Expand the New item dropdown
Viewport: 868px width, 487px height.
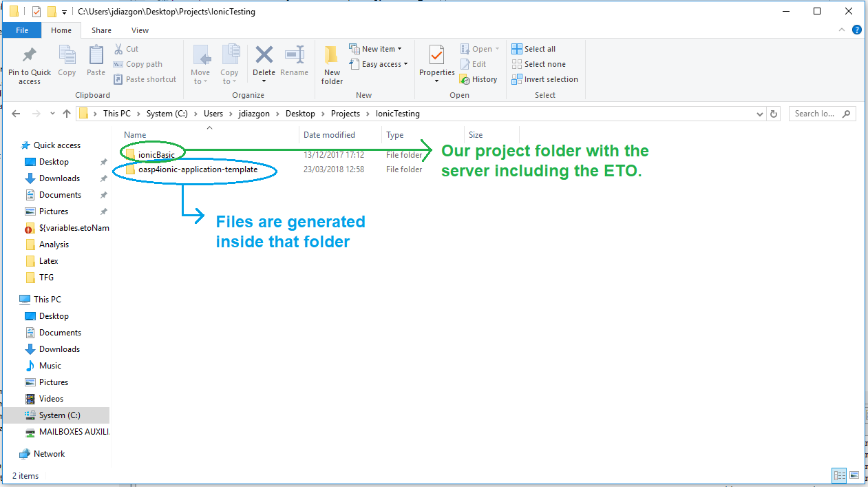tap(376, 49)
